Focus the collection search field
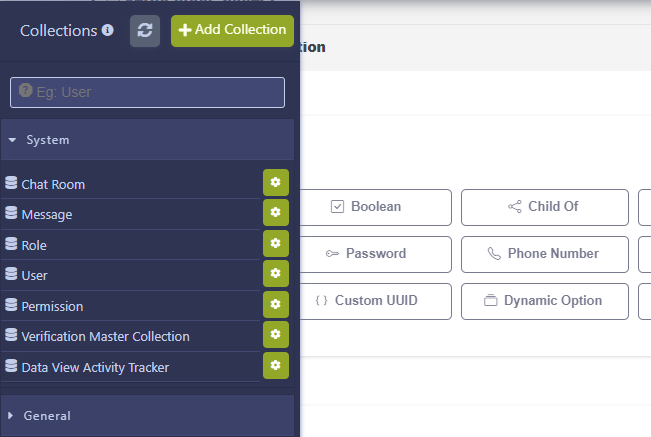This screenshot has width=651, height=437. coord(147,92)
